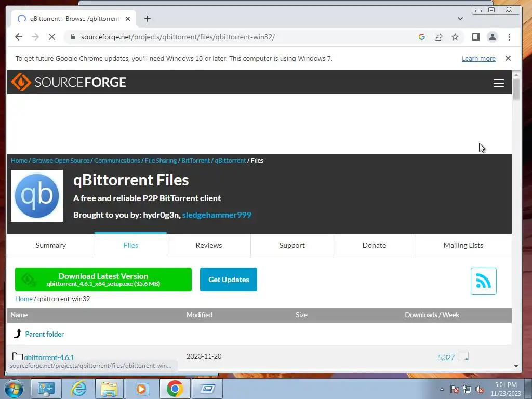The image size is (532, 399).
Task: Click the RSS feed icon
Action: (484, 281)
